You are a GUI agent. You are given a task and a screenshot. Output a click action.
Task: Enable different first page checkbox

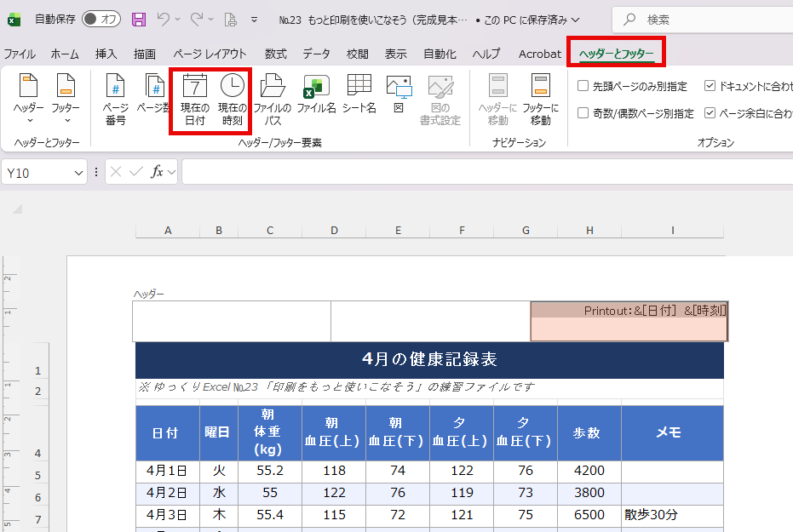click(583, 86)
